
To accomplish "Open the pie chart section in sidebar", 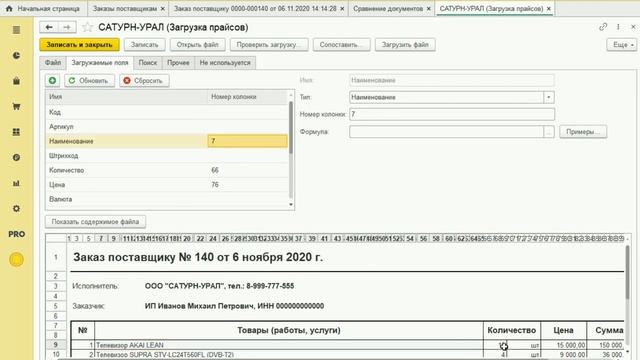I will tap(16, 56).
